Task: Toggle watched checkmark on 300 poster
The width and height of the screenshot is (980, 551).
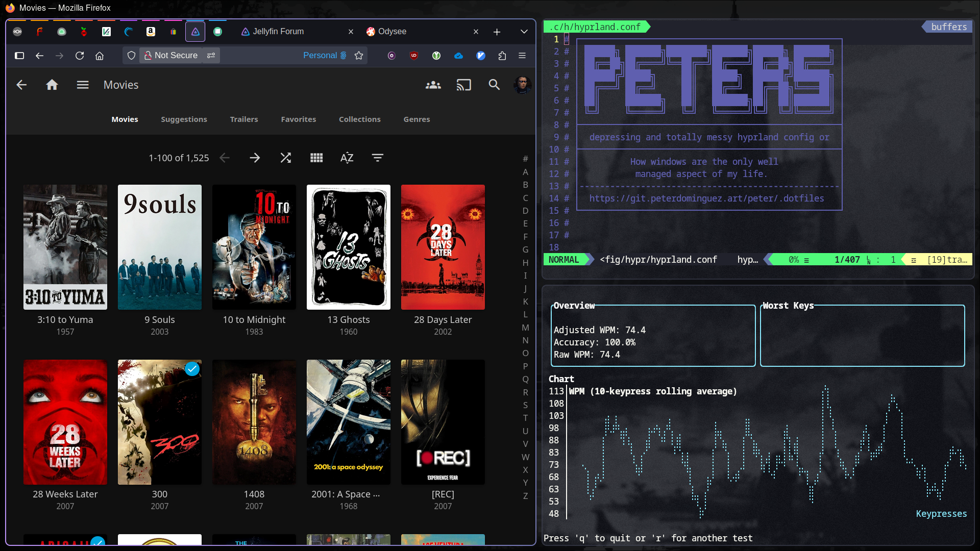Action: pyautogui.click(x=192, y=369)
